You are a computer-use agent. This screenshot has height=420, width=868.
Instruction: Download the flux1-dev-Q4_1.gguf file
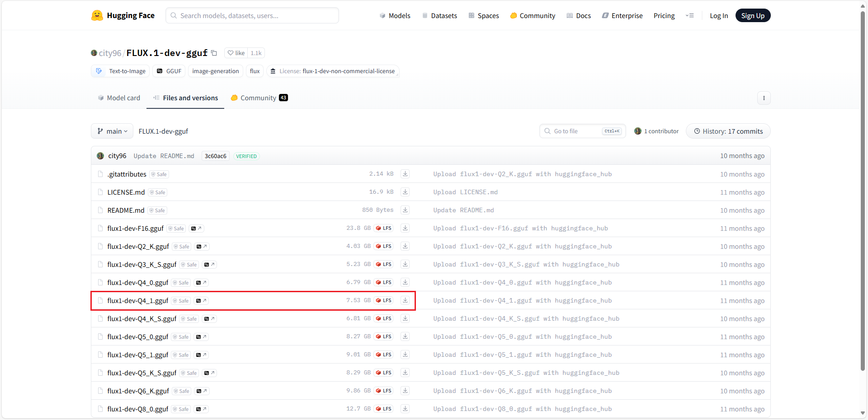click(405, 300)
